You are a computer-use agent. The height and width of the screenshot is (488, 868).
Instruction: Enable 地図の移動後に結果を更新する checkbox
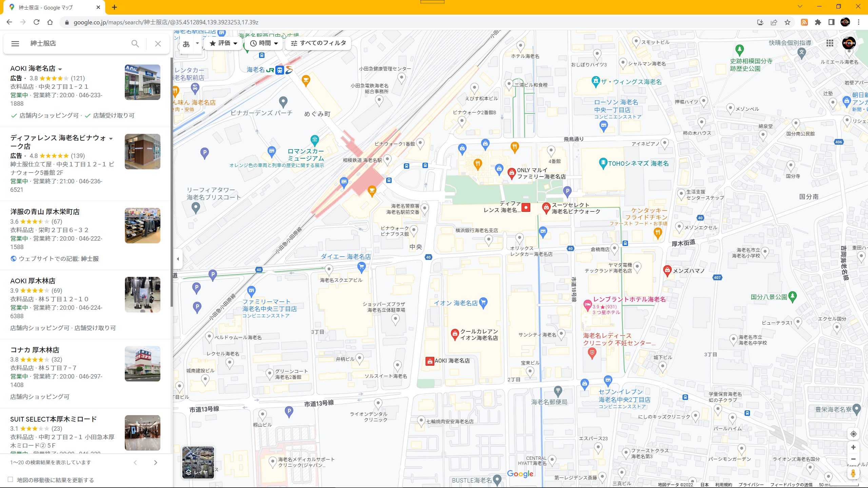click(11, 480)
